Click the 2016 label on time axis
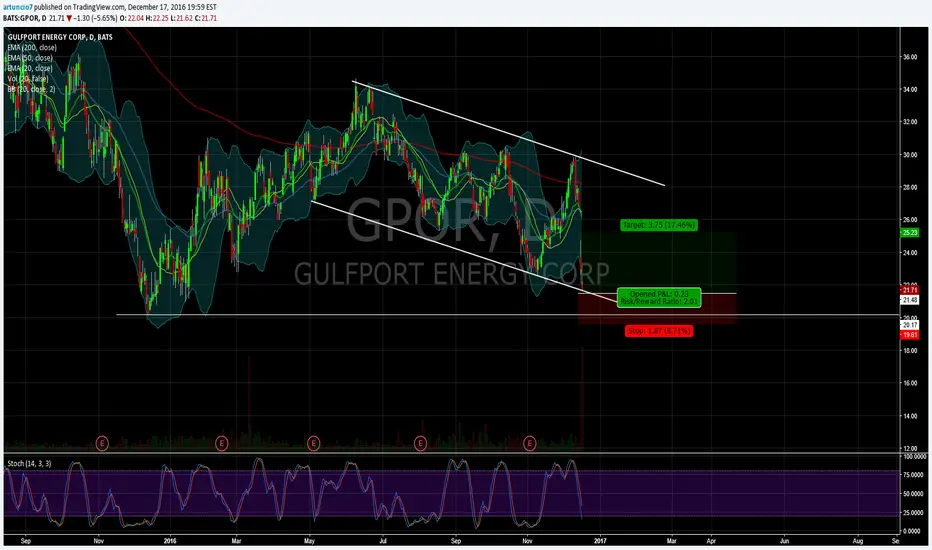 [x=170, y=541]
